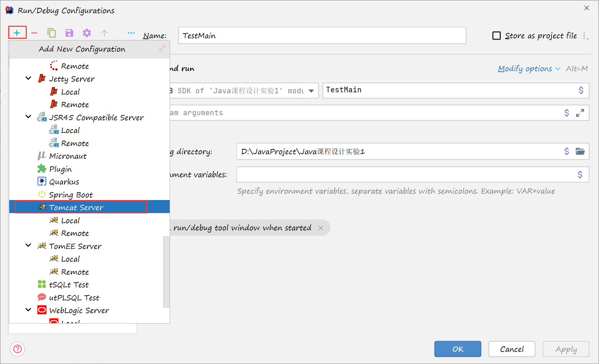Choose the Micronaut configuration type

(x=89, y=156)
